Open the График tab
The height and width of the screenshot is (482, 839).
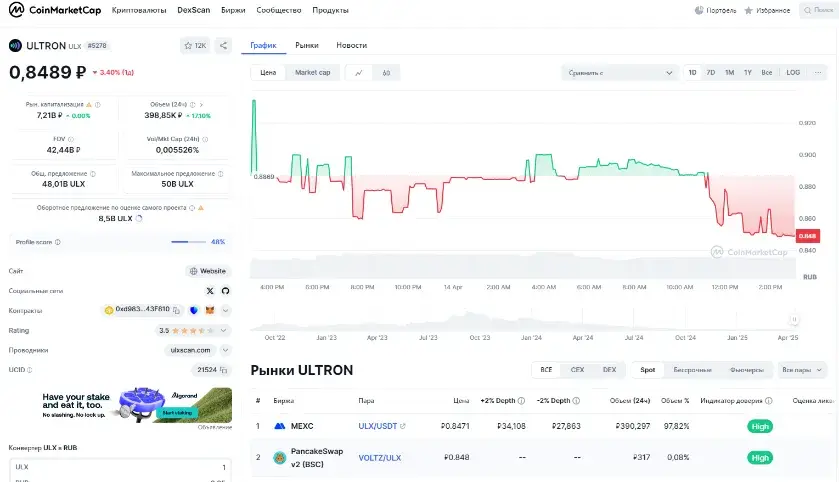pos(263,45)
